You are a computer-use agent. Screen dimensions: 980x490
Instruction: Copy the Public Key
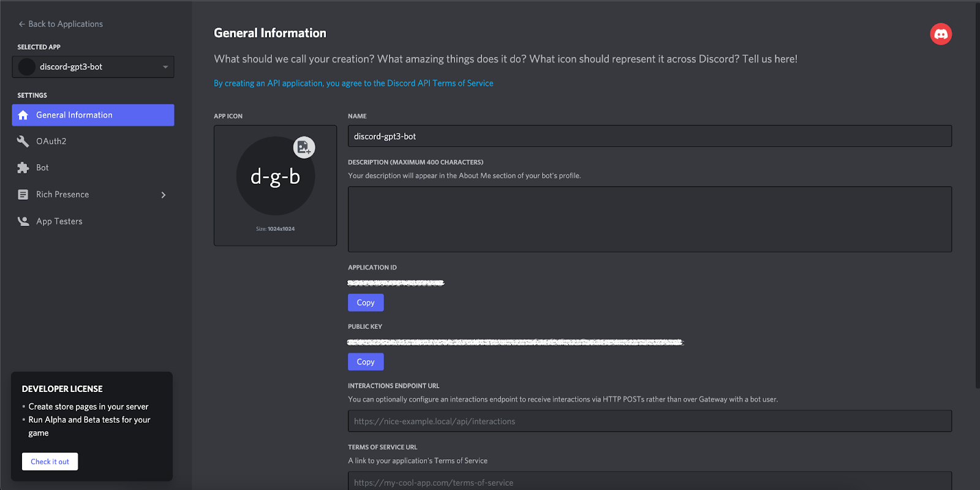pyautogui.click(x=366, y=362)
